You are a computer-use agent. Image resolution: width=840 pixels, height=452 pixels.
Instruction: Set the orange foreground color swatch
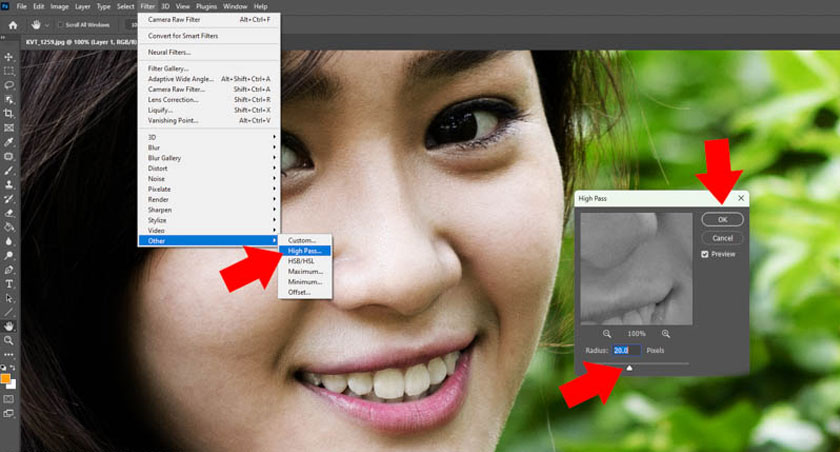tap(5, 379)
